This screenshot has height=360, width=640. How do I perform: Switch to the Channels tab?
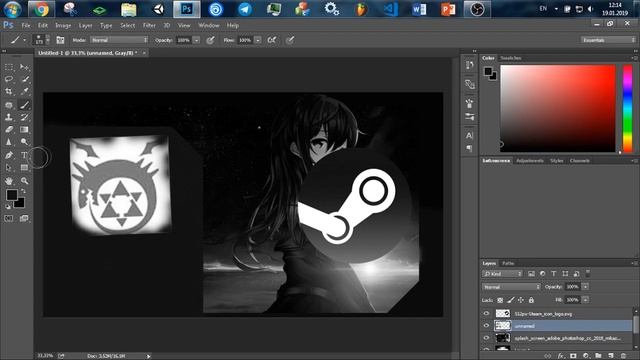click(579, 161)
